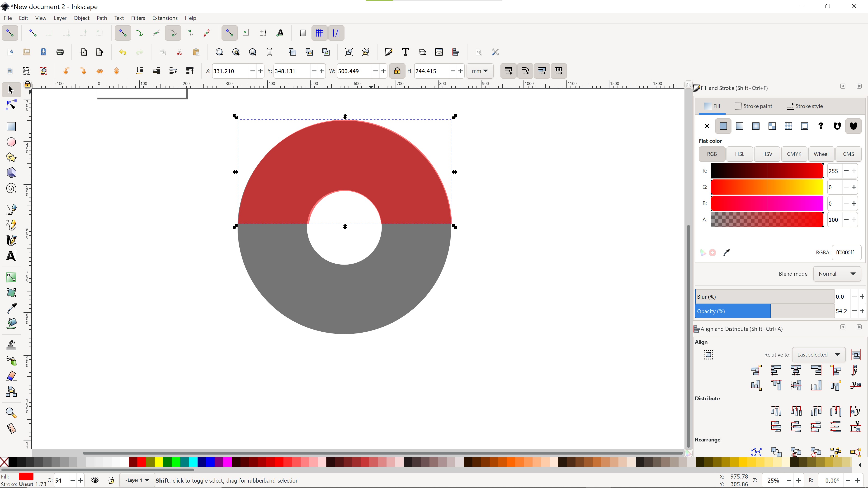
Task: Pick the Star and polygon tool
Action: coord(11,158)
